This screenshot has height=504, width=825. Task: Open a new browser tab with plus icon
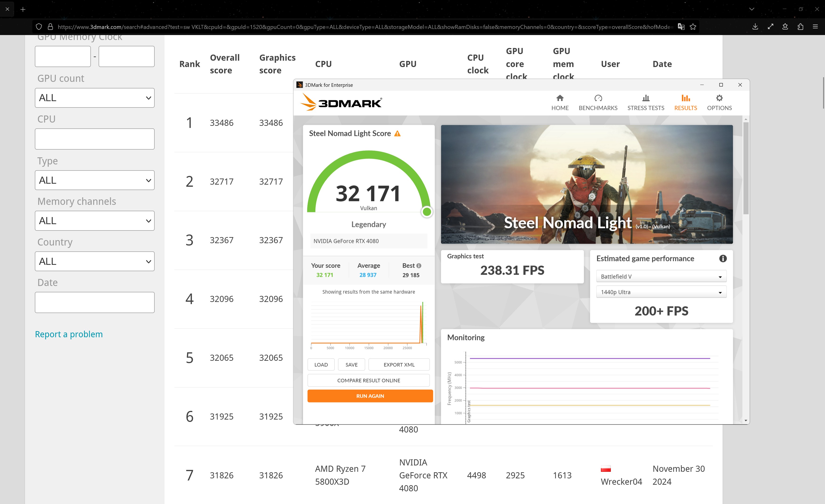point(23,9)
